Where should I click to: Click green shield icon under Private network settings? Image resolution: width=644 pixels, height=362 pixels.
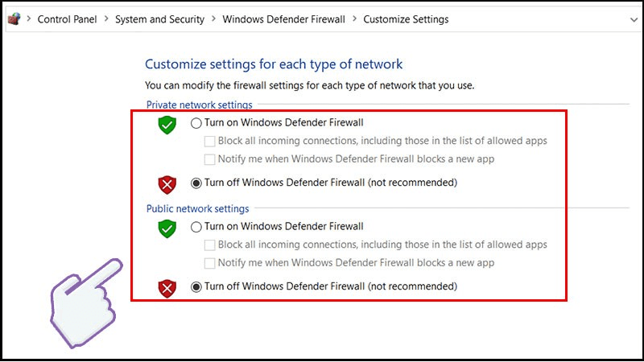click(167, 125)
